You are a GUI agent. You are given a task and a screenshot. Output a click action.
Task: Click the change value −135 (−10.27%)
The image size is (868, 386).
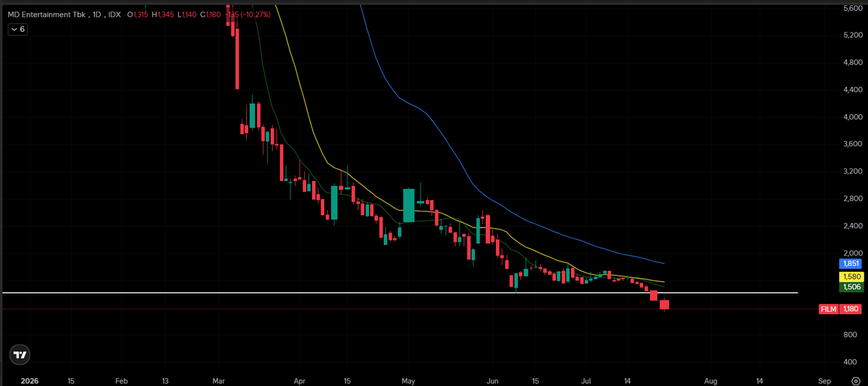(250, 14)
